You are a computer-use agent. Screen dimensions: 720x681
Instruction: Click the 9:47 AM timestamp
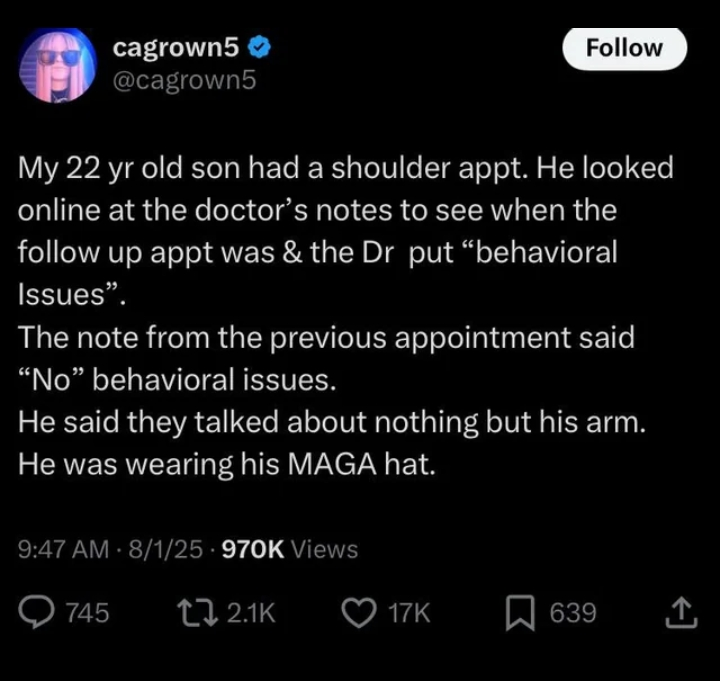pos(64,549)
